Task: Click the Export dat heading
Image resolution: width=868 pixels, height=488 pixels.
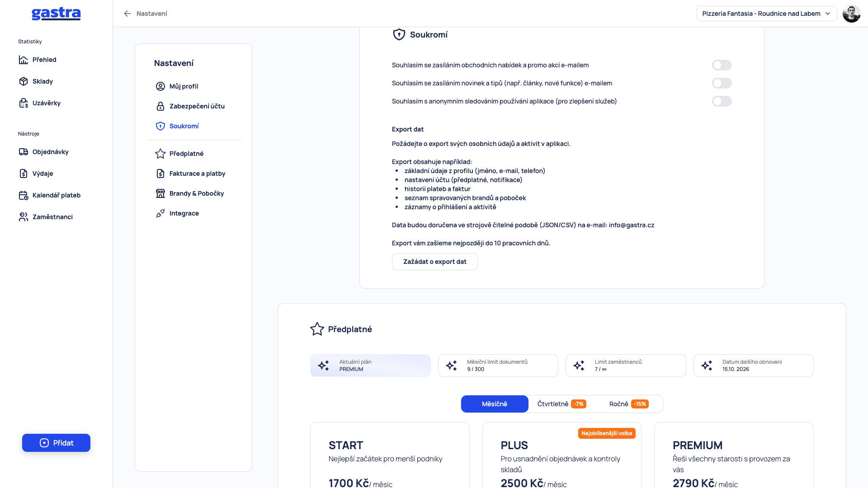Action: point(408,129)
